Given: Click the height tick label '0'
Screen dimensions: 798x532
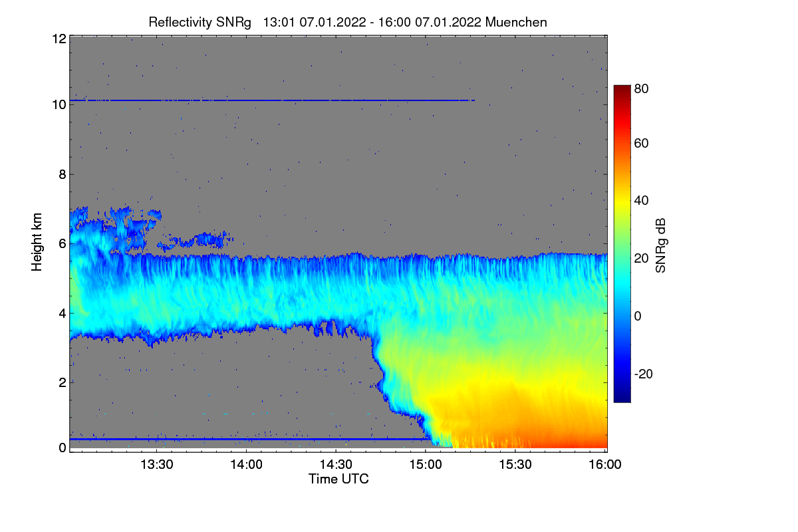Looking at the screenshot, I should coord(63,448).
